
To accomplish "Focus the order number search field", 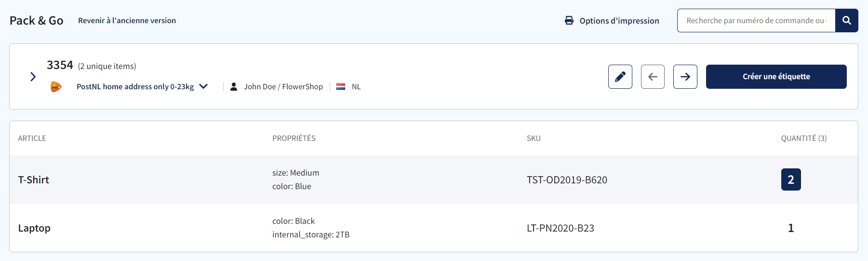I will pyautogui.click(x=756, y=21).
